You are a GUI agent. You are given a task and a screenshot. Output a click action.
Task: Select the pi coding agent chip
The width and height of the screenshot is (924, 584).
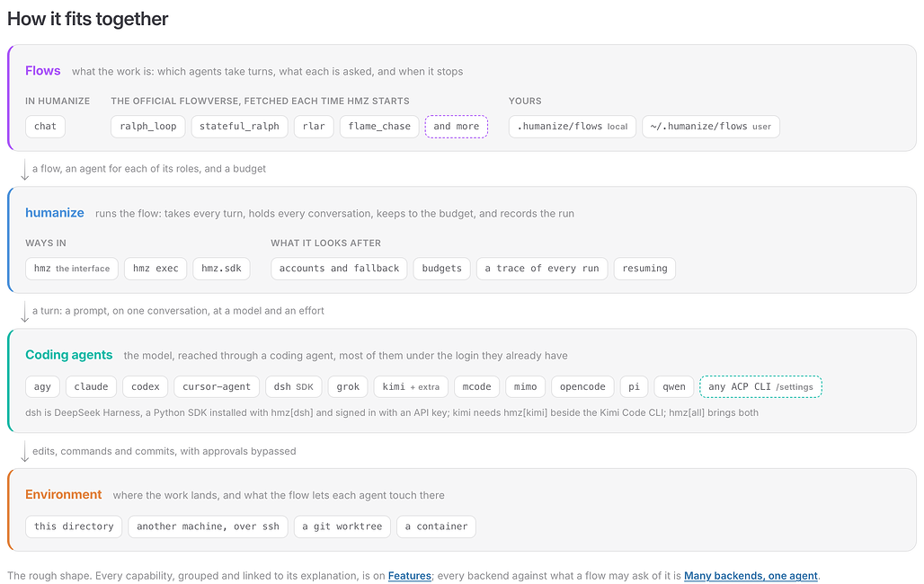pos(634,387)
